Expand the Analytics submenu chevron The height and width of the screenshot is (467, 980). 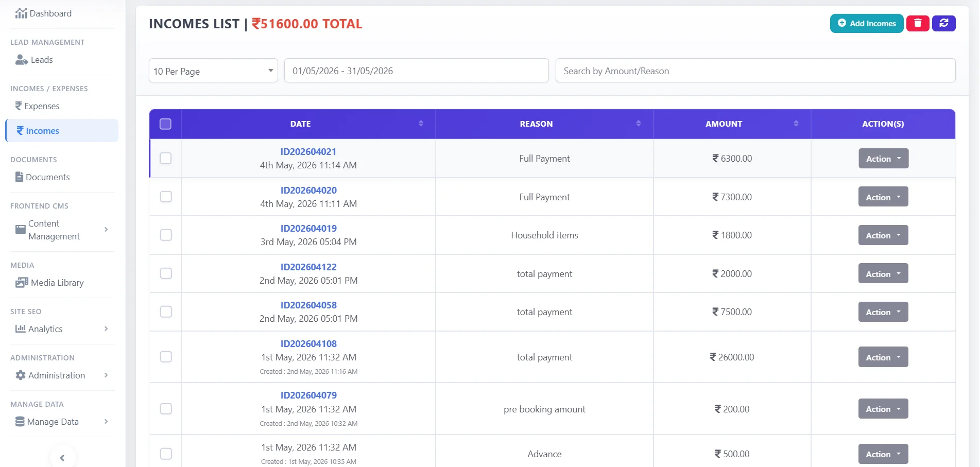106,328
